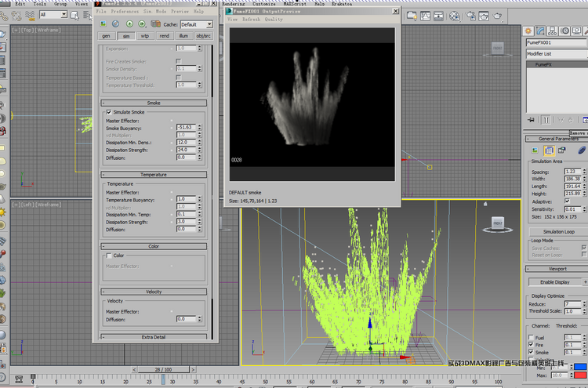Open the Manage Layers icon
The height and width of the screenshot is (388, 588).
click(412, 16)
